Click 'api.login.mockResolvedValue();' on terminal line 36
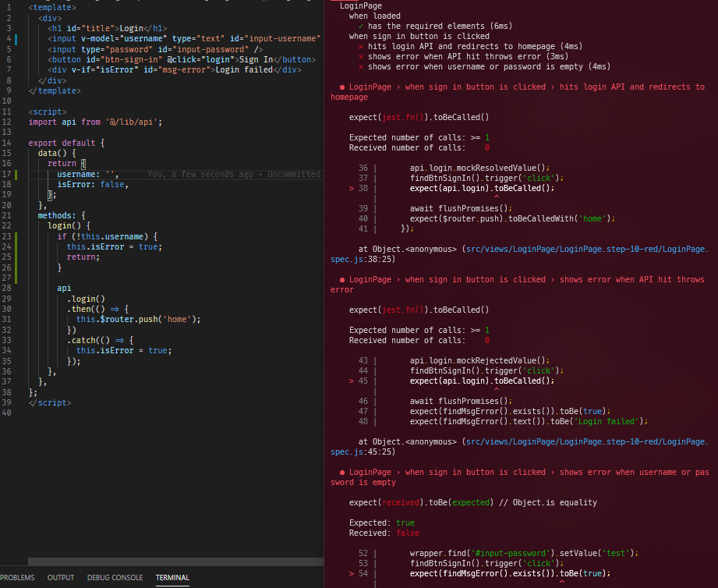The width and height of the screenshot is (718, 588). [x=479, y=168]
